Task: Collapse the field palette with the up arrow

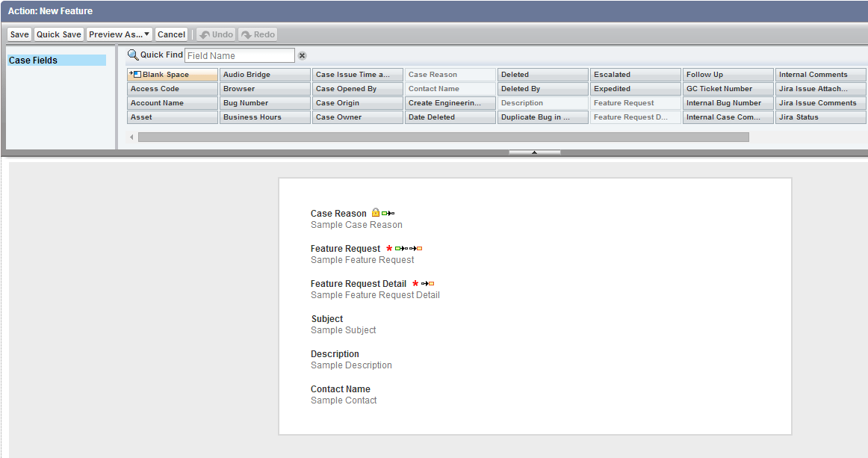Action: 534,151
